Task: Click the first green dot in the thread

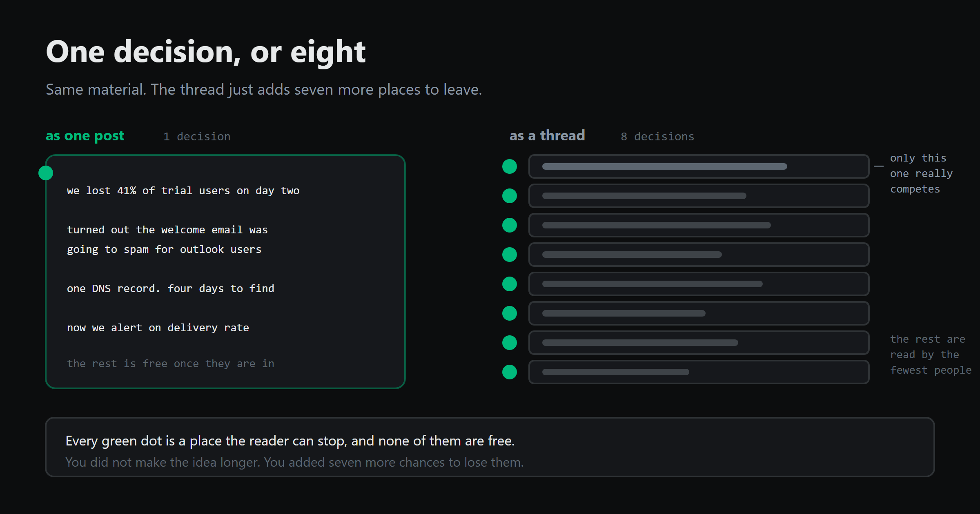Action: (x=510, y=166)
